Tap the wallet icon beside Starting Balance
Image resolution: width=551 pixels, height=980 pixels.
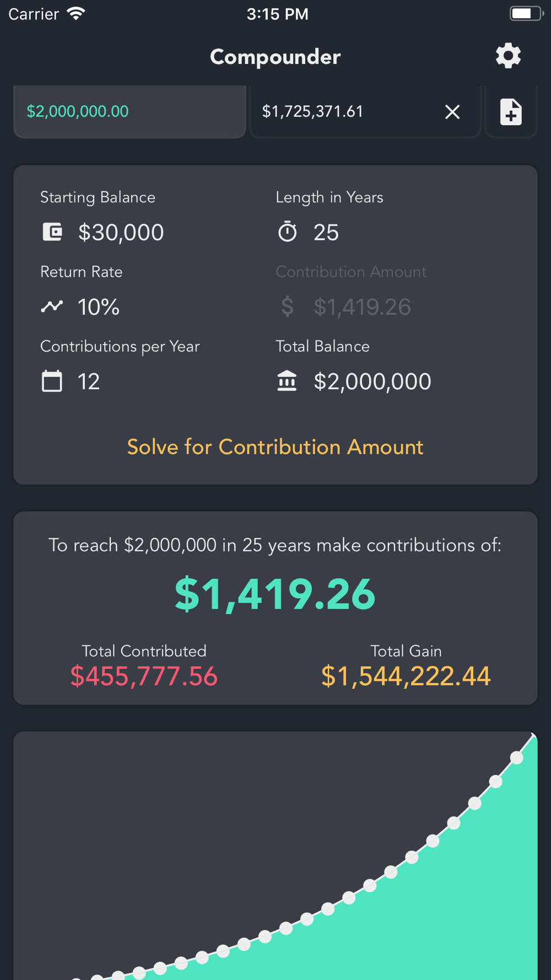tap(52, 232)
